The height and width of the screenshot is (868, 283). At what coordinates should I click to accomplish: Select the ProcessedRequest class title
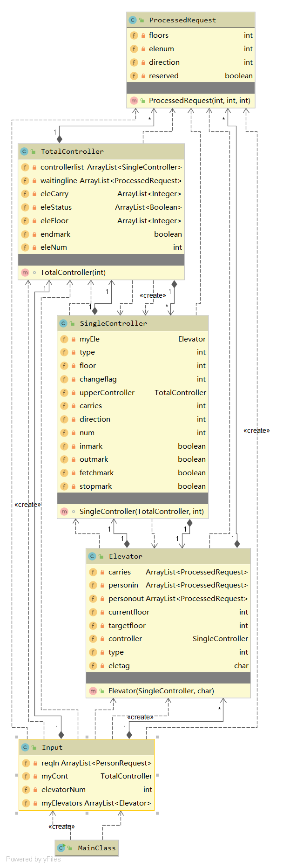point(182,20)
